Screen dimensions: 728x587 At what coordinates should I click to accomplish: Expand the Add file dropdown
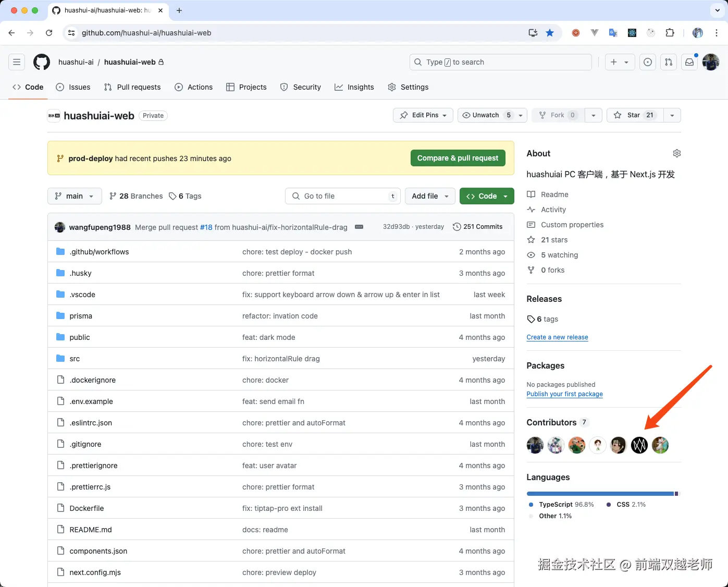pos(430,196)
